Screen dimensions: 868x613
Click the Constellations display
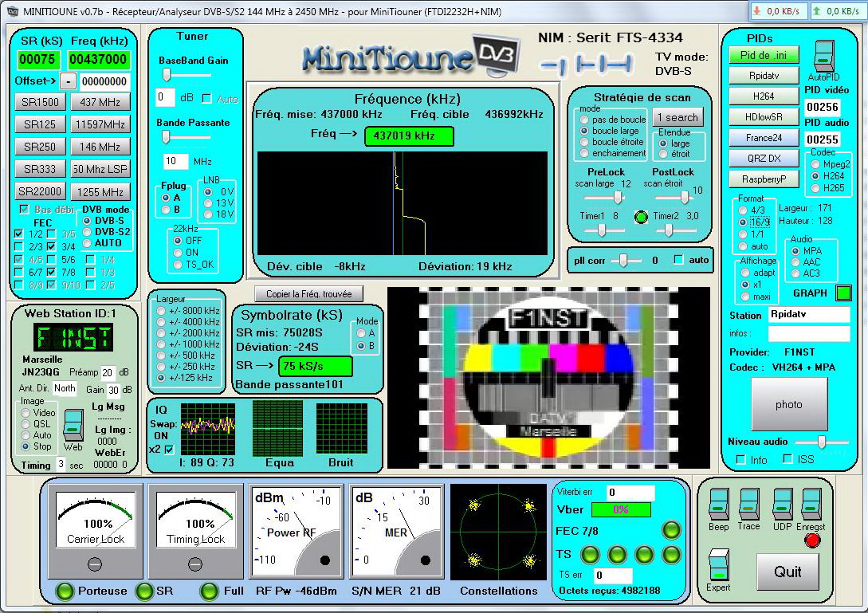[x=498, y=532]
